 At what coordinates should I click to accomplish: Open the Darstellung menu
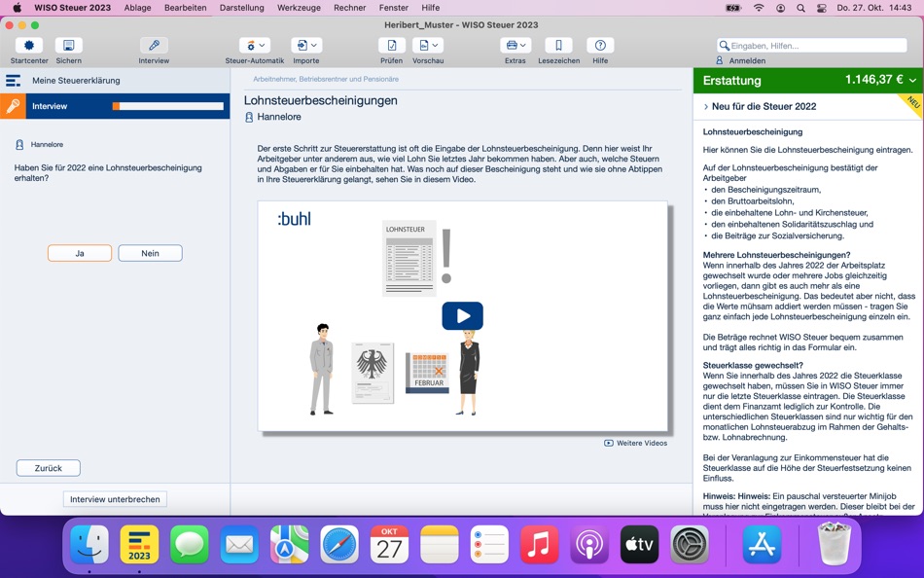click(x=241, y=8)
